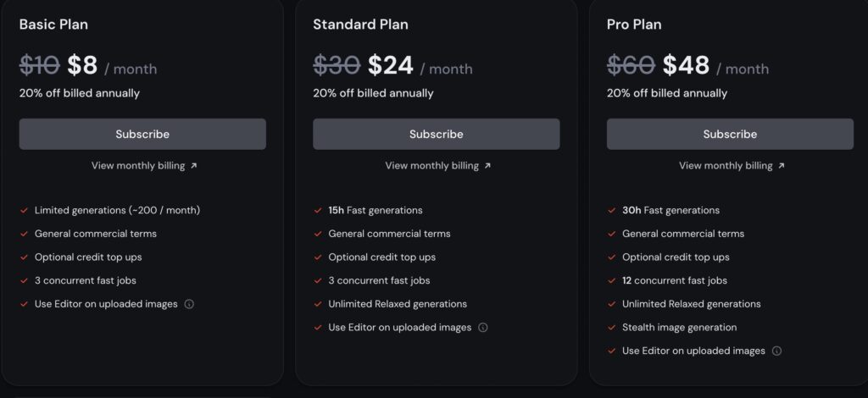This screenshot has width=868, height=398.
Task: Click info icon beside Pro Plan Editor feature
Action: point(776,351)
